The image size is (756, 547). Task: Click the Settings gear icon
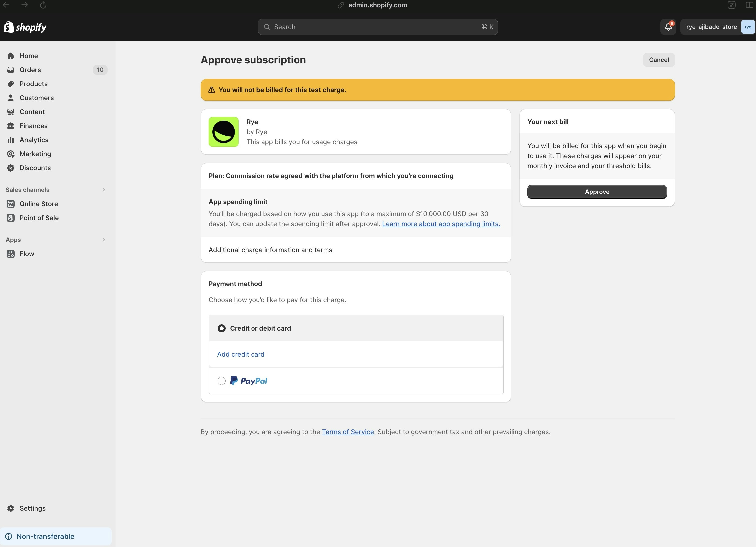[11, 508]
